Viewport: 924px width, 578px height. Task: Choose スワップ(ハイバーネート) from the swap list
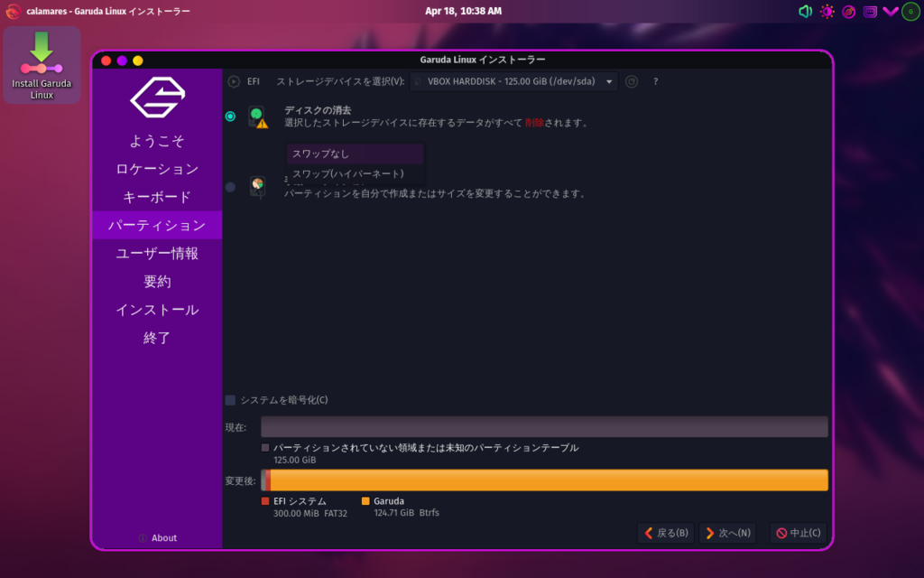point(347,173)
